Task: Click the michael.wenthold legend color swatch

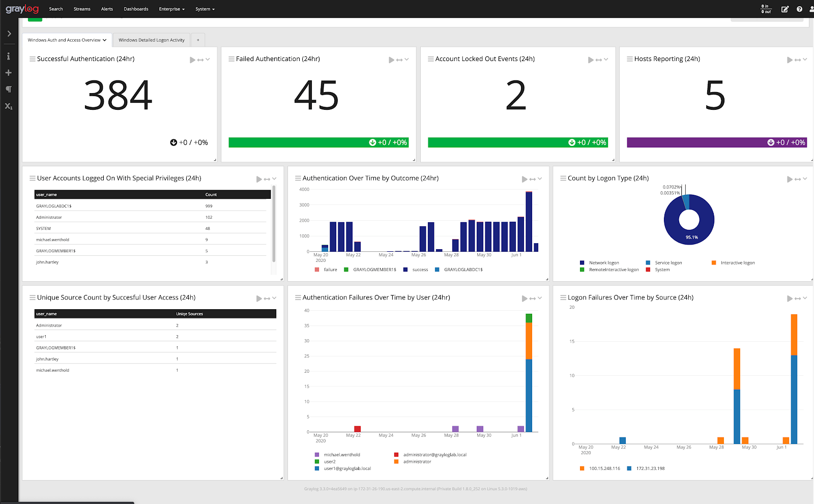Action: (317, 455)
